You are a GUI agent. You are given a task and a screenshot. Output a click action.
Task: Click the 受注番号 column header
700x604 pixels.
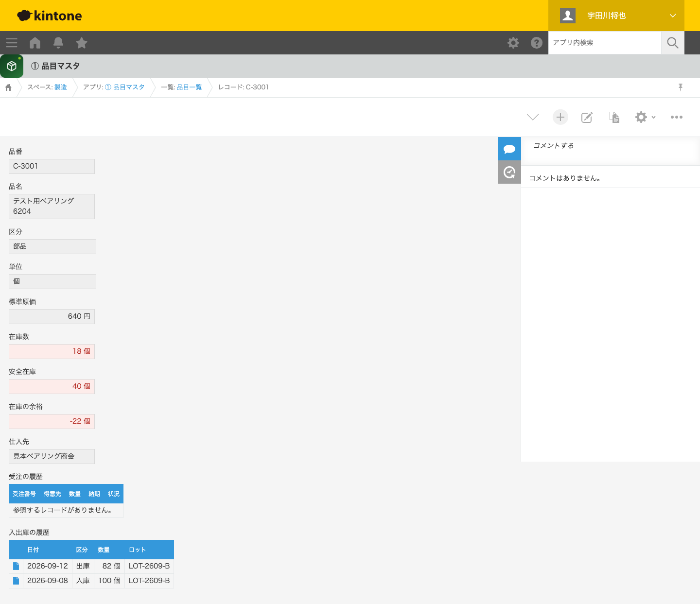click(24, 494)
